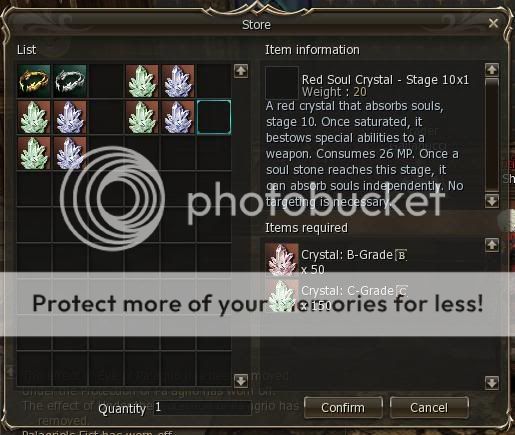
Task: Click the item list's down arrow
Action: click(241, 380)
